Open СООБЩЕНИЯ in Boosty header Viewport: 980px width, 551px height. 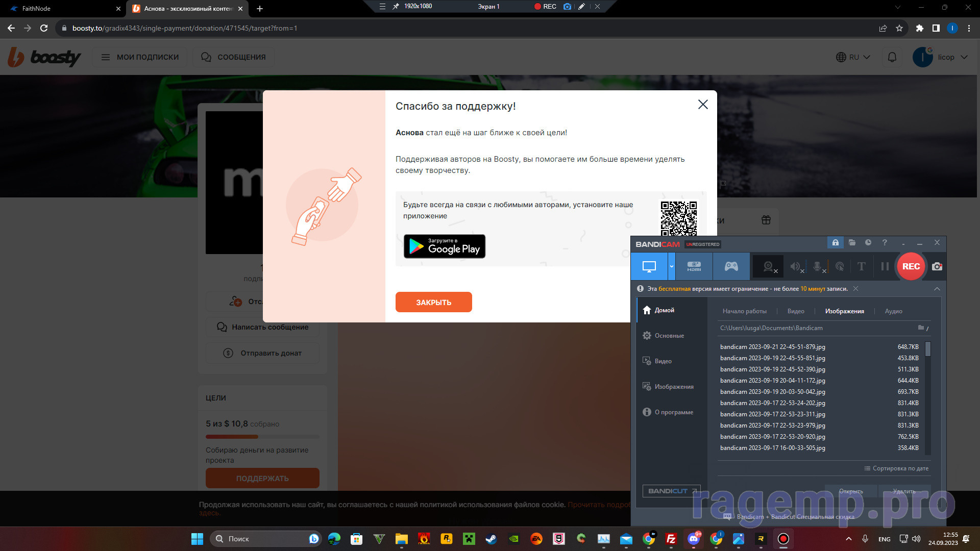click(x=233, y=57)
